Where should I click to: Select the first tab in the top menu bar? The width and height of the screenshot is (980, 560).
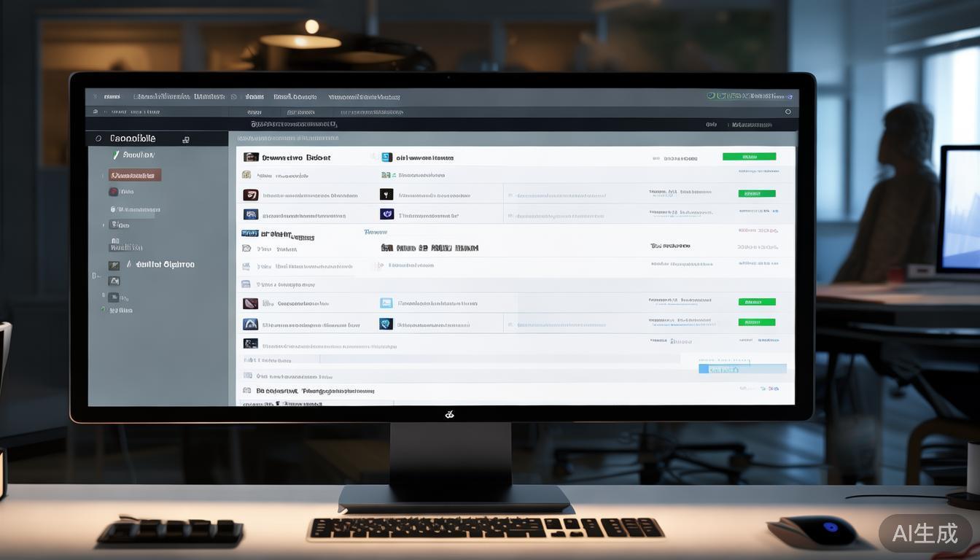coord(112,96)
